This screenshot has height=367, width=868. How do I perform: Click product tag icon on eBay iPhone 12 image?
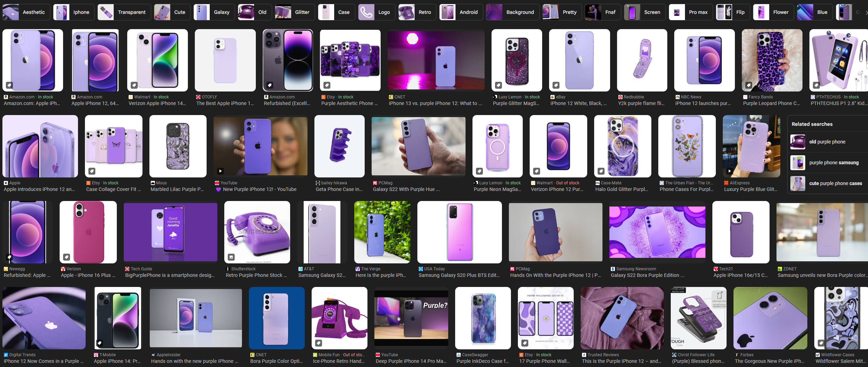tap(556, 85)
